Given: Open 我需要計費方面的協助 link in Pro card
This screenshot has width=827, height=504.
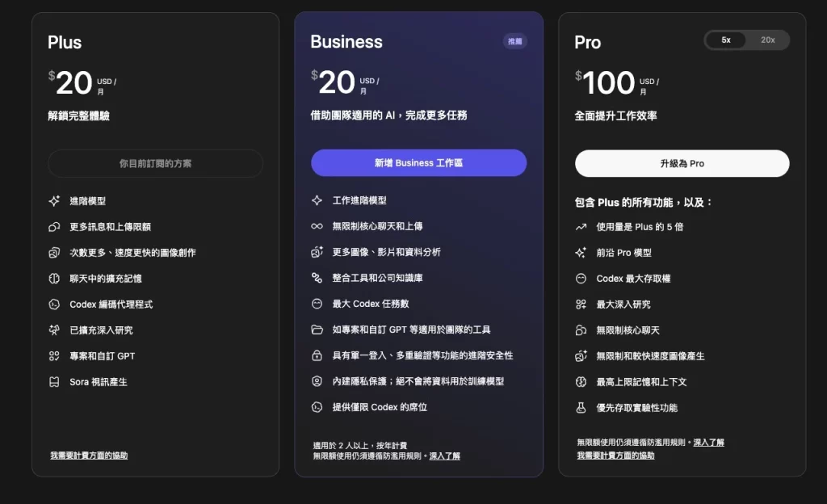Looking at the screenshot, I should (x=615, y=456).
